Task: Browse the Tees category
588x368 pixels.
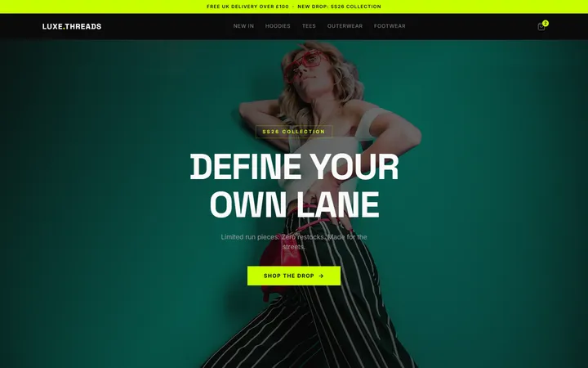Action: coord(309,26)
